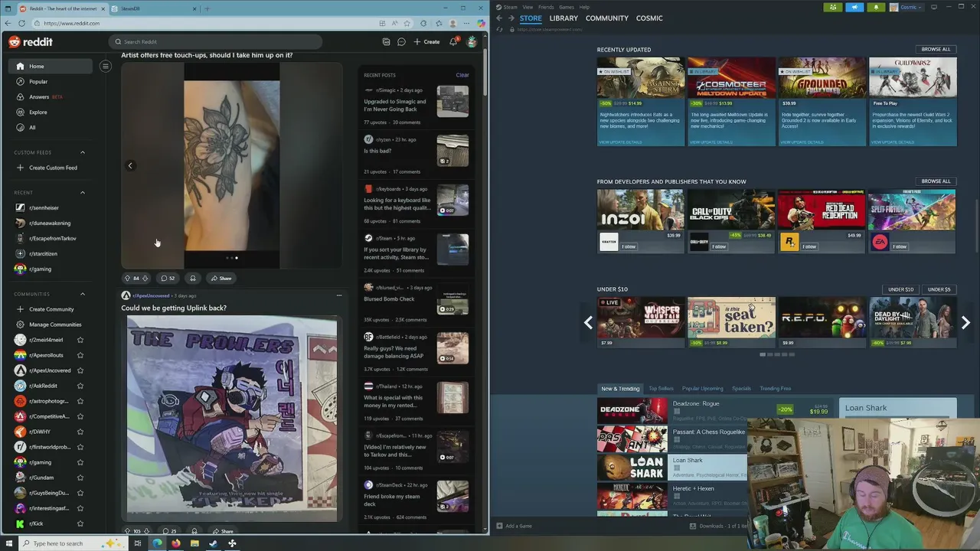Show previous Under $10 carousel page
980x551 pixels.
point(588,323)
